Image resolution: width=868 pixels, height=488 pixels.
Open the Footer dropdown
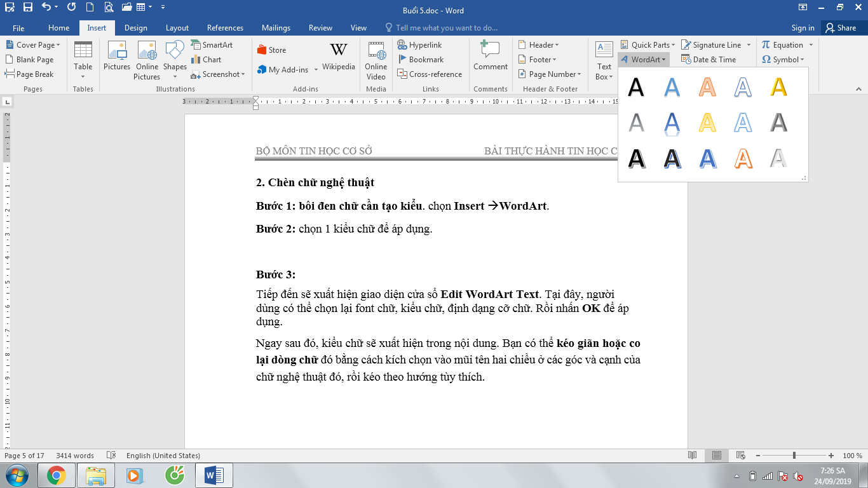point(538,60)
